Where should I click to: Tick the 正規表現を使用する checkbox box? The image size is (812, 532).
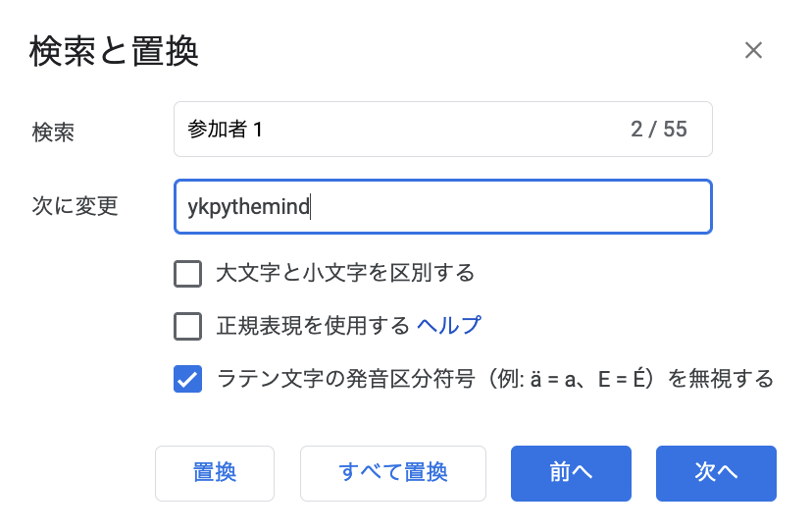[x=187, y=326]
